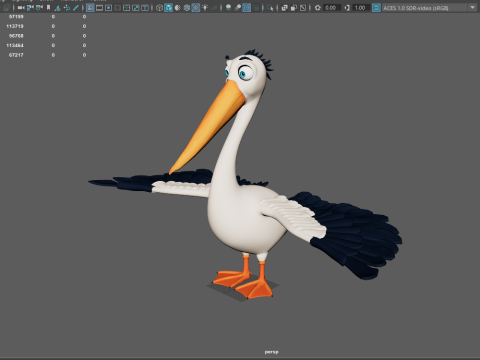480x360 pixels.
Task: Select the Grease Pencil tool icon
Action: coord(76,7)
